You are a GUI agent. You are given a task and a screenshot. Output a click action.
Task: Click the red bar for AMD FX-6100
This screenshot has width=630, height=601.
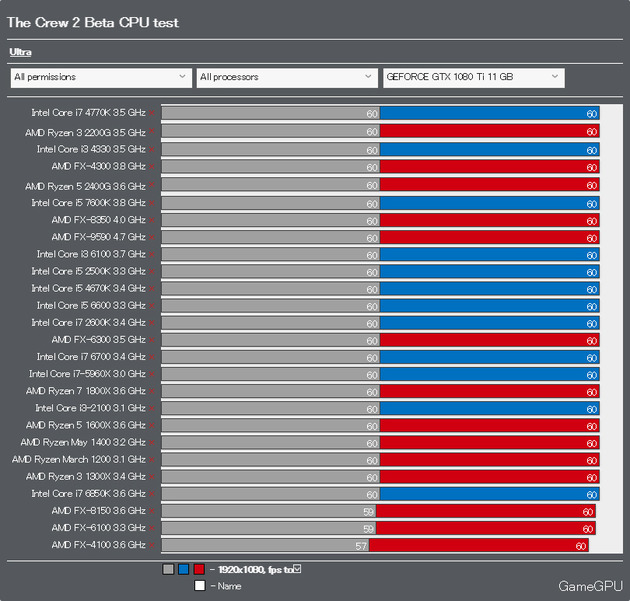coord(486,529)
